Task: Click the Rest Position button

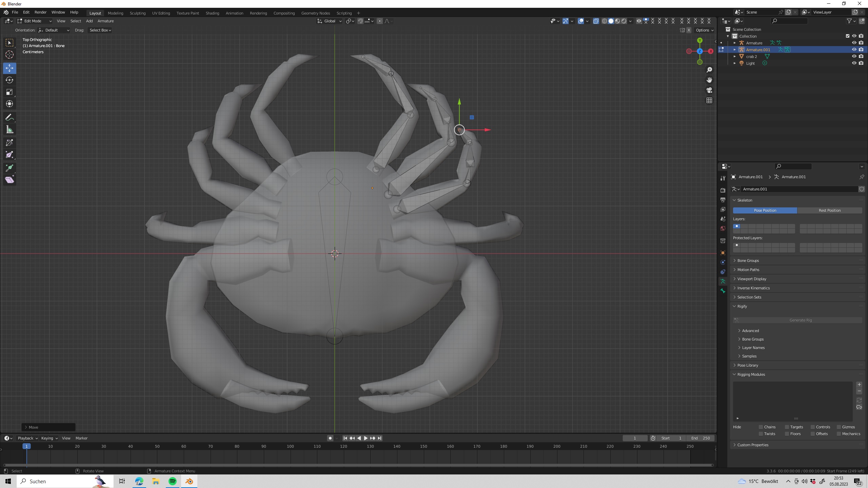Action: click(829, 210)
